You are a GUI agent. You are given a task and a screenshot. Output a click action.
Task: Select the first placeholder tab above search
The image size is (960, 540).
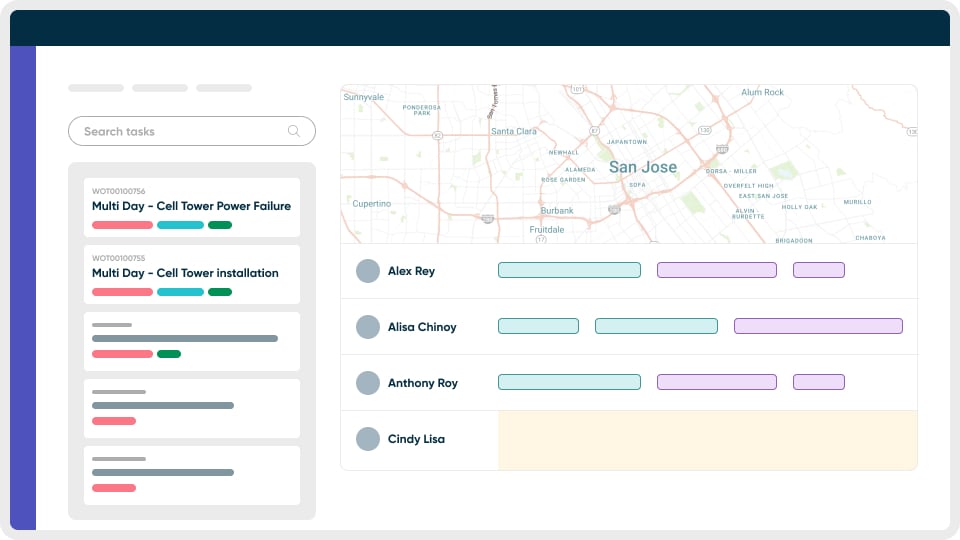[96, 88]
